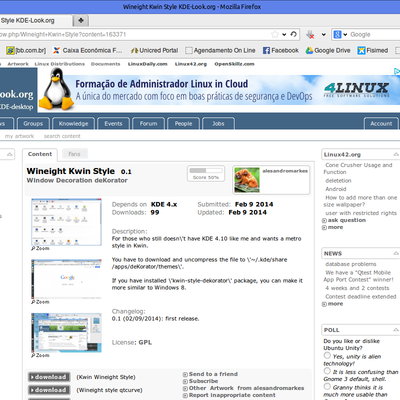Open the Caixa Econômica bookmark

[x=87, y=50]
